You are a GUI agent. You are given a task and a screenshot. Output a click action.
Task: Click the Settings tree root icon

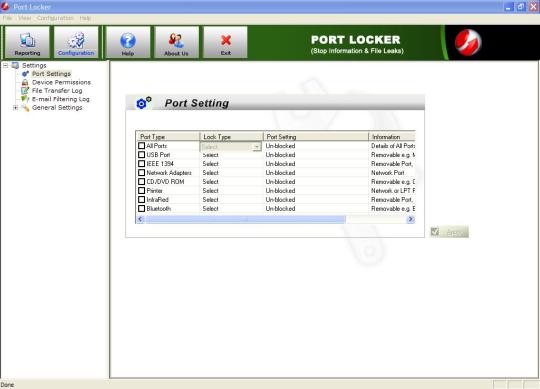point(15,65)
